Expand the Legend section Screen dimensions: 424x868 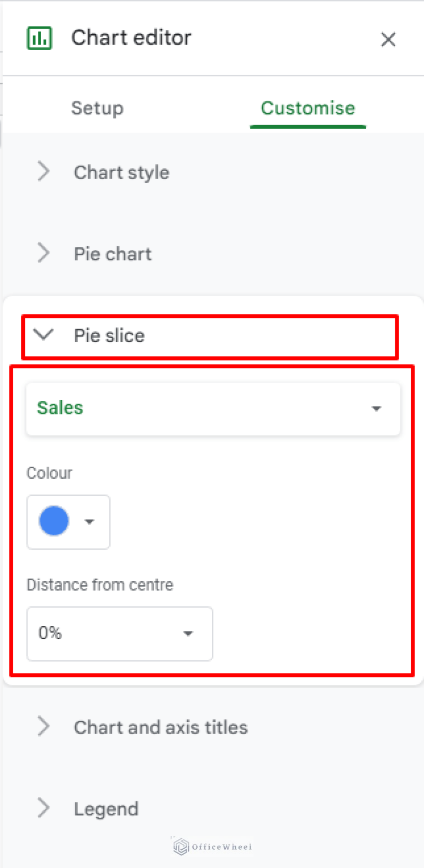pos(106,808)
